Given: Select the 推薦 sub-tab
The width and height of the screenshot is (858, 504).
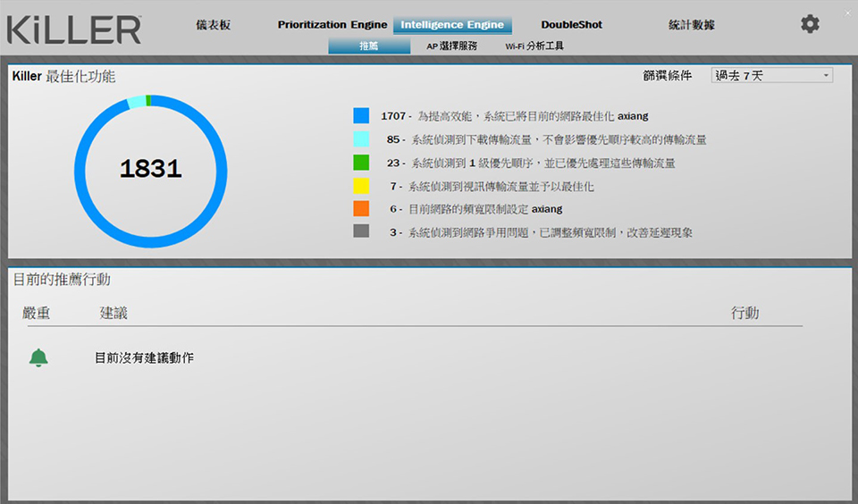Looking at the screenshot, I should (369, 46).
